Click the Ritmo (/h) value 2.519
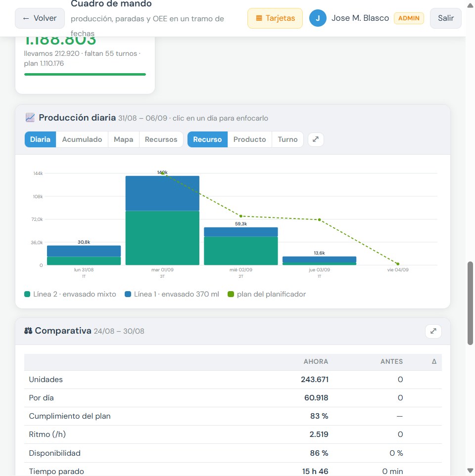Image resolution: width=475 pixels, height=476 pixels. pyautogui.click(x=319, y=434)
